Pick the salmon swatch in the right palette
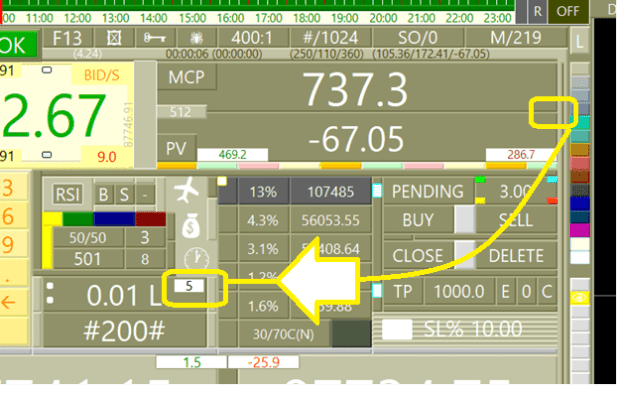Image resolution: width=625 pixels, height=399 pixels. coord(580,163)
